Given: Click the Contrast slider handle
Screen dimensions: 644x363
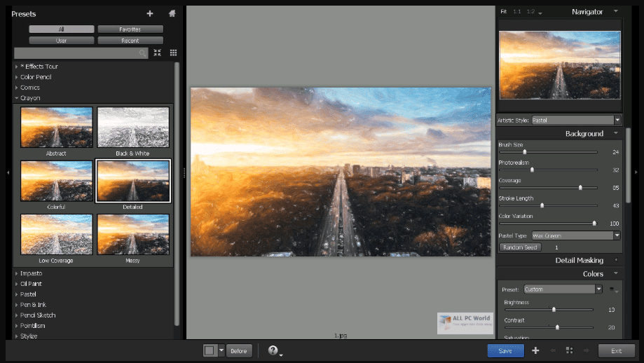Looking at the screenshot, I should click(x=557, y=327).
